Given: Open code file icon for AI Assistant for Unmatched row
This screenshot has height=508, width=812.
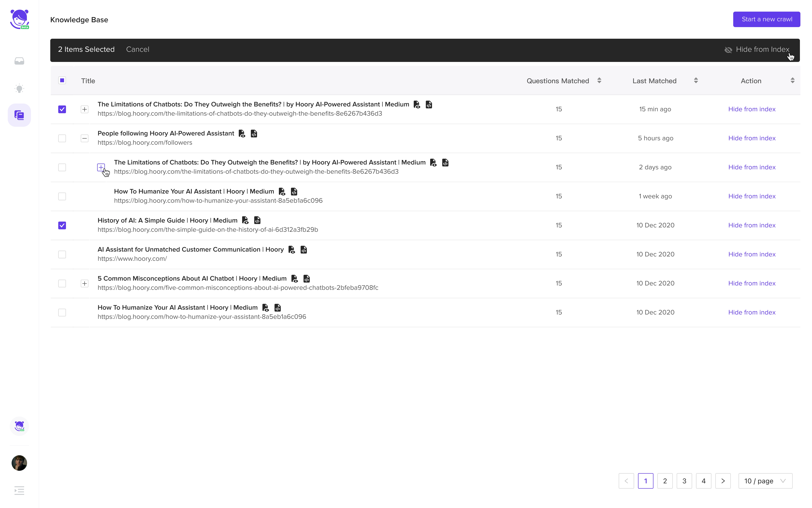Looking at the screenshot, I should [x=304, y=250].
